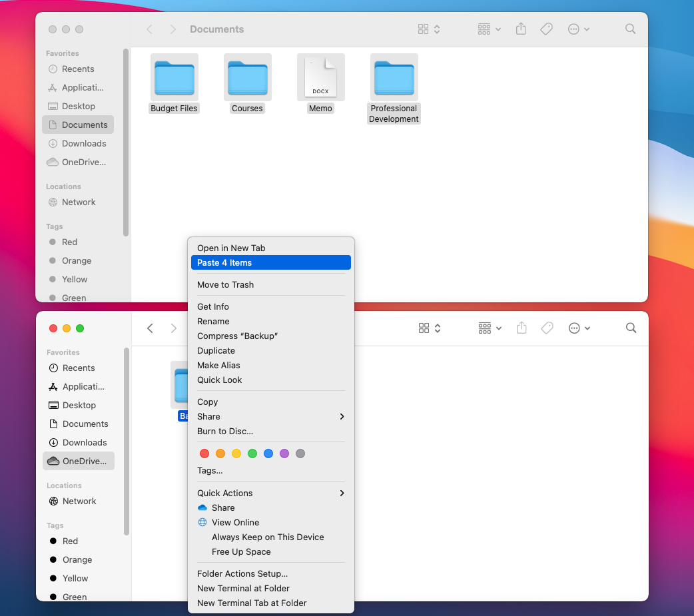Click the search icon in lower Finder window
The width and height of the screenshot is (694, 616).
(x=631, y=328)
